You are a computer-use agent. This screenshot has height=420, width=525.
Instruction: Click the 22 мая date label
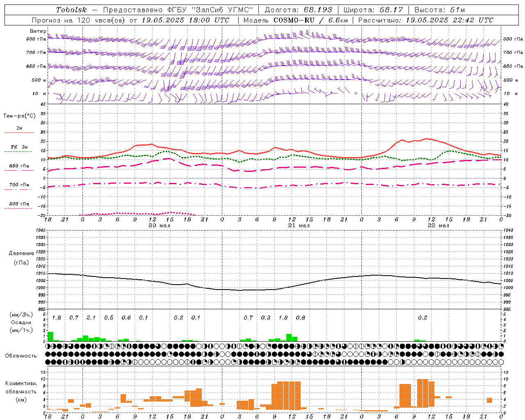tap(438, 226)
